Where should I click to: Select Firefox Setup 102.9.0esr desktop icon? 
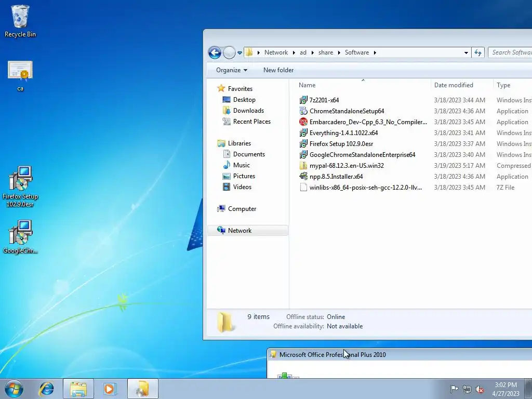point(20,187)
